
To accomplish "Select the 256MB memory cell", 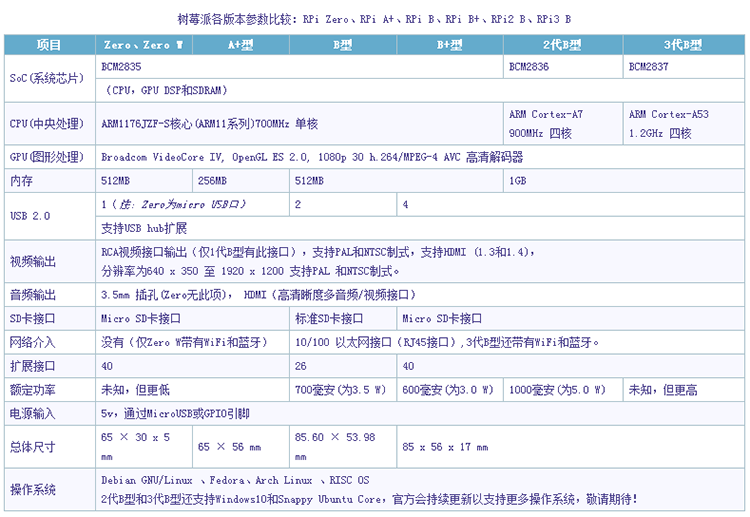I will [x=241, y=181].
